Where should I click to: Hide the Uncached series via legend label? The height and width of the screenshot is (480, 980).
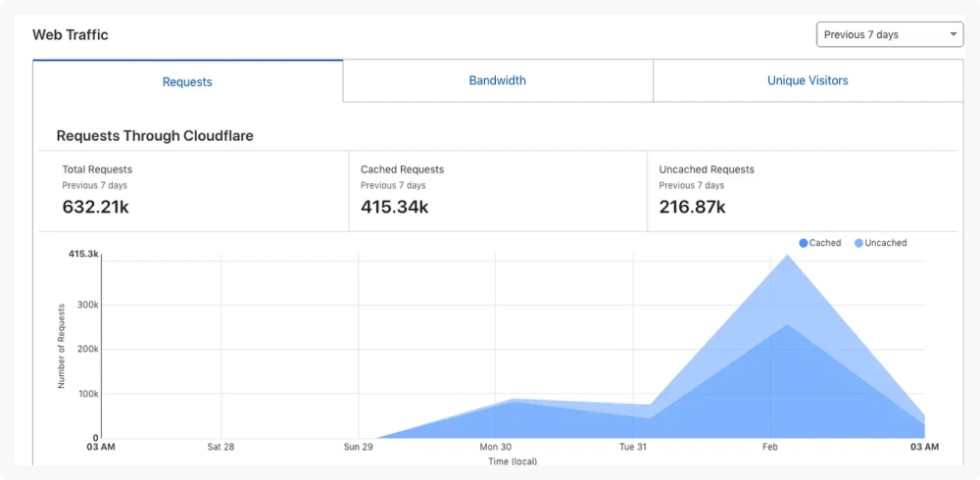pyautogui.click(x=886, y=243)
